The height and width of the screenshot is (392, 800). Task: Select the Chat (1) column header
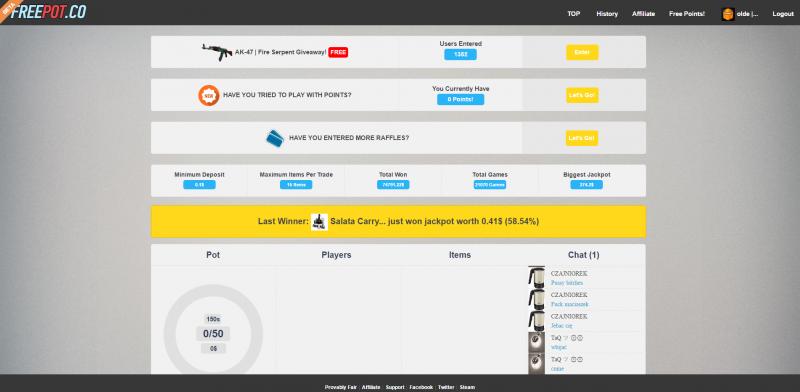click(584, 255)
